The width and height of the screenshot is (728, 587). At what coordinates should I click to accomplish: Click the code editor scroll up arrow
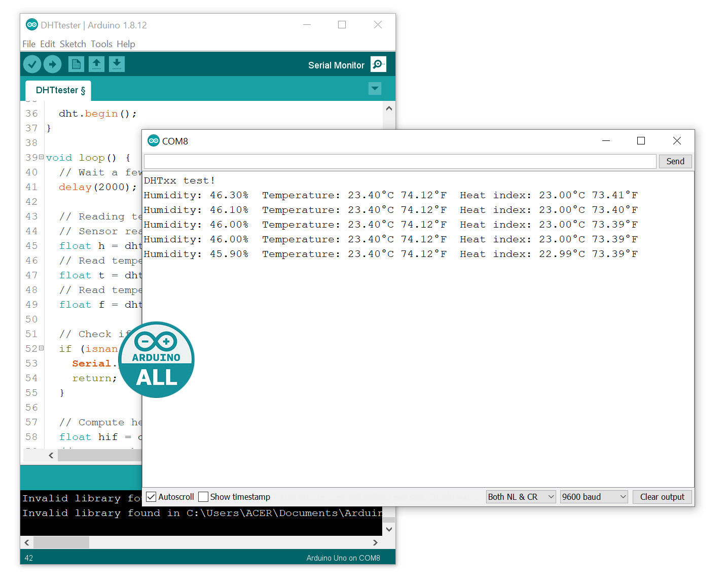389,108
